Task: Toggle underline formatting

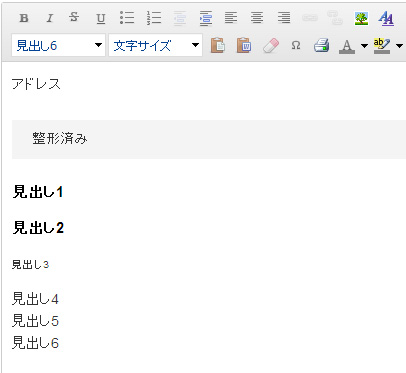Action: coord(101,18)
